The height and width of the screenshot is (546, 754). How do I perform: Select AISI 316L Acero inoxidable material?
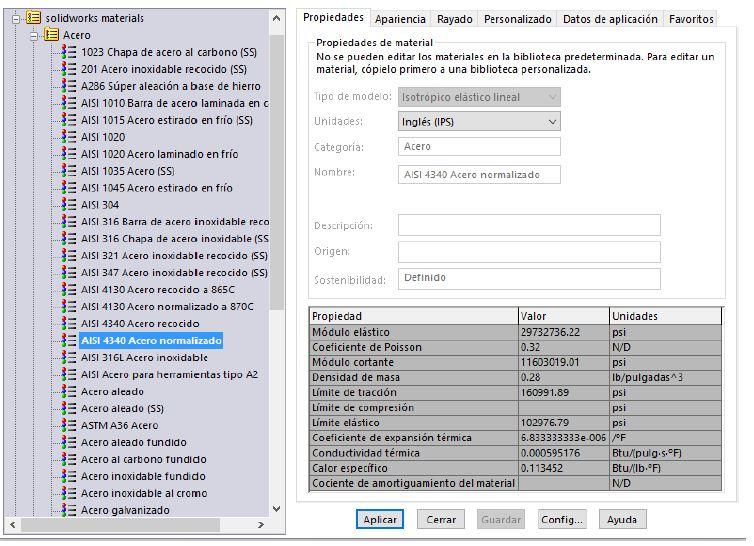point(144,358)
